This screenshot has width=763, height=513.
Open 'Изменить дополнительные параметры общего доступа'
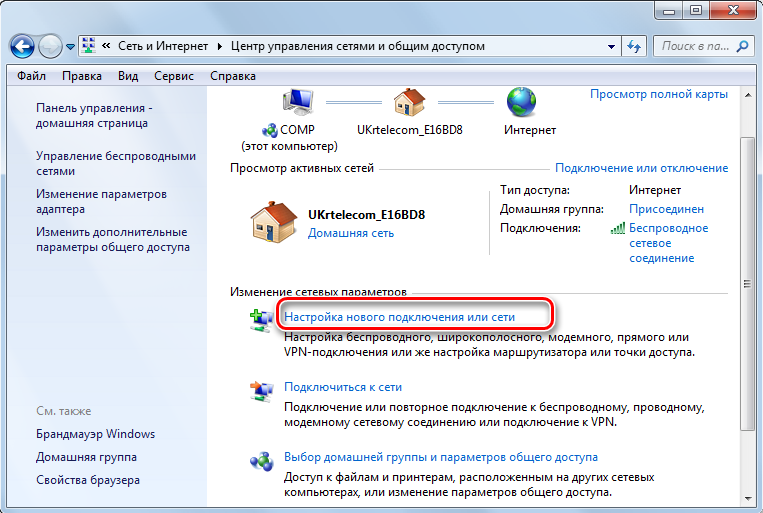pos(113,239)
